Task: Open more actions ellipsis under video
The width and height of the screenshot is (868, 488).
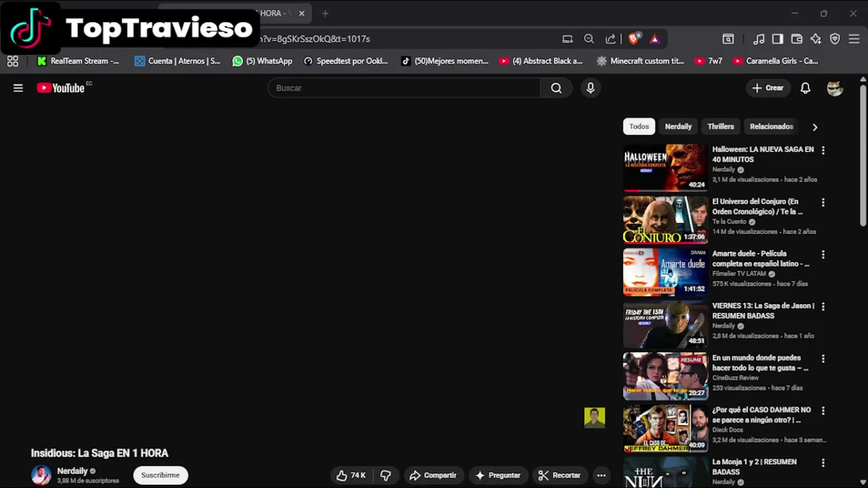Action: [601, 476]
